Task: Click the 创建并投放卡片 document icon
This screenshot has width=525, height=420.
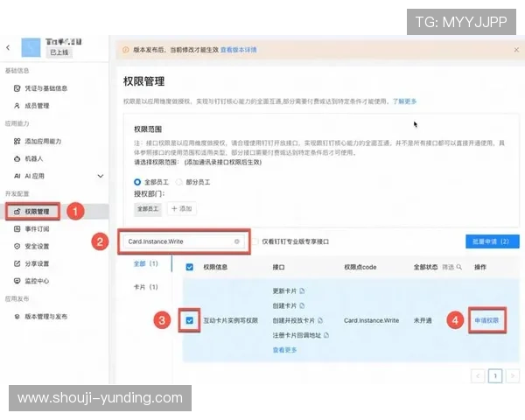Action: [320, 320]
